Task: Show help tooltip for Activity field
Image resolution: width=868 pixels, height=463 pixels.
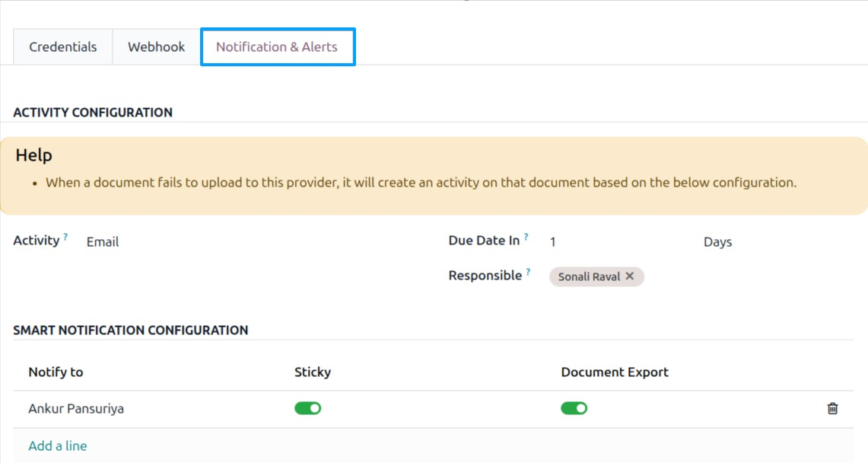Action: point(65,237)
